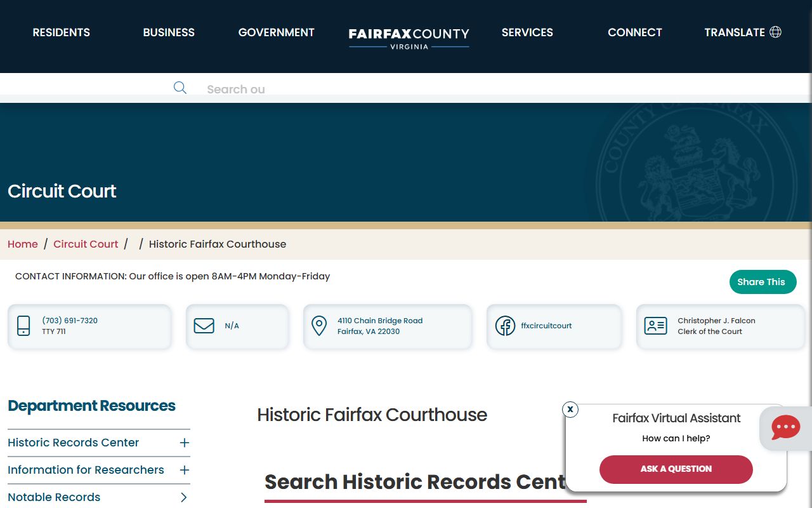Click the globe icon next to Translate
Viewport: 812px width, 508px height.
[775, 32]
